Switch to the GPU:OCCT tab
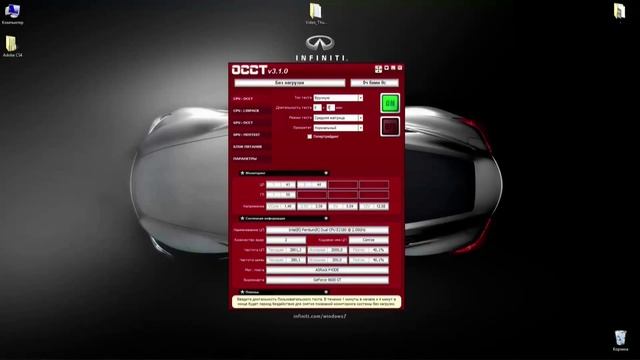 pyautogui.click(x=251, y=122)
